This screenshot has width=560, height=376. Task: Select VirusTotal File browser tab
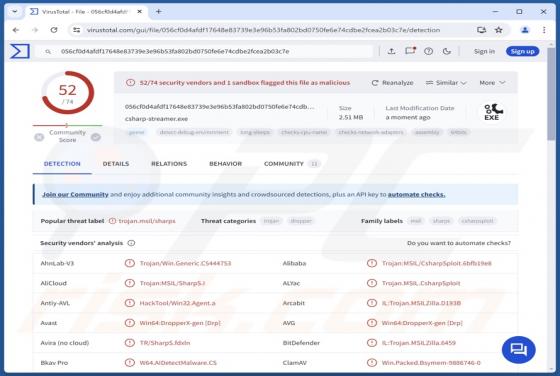[x=85, y=12]
